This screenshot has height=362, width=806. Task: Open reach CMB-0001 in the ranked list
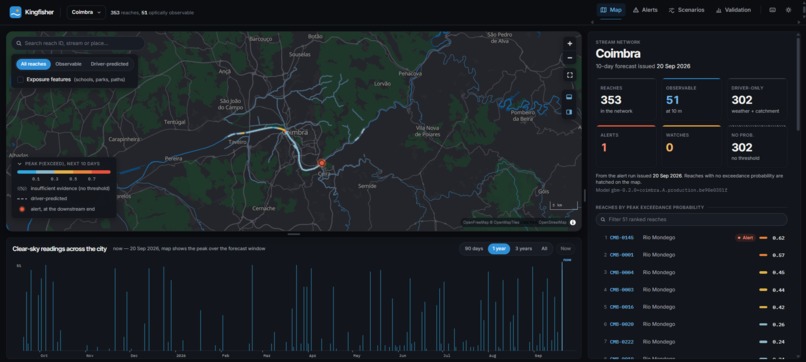[x=691, y=255]
